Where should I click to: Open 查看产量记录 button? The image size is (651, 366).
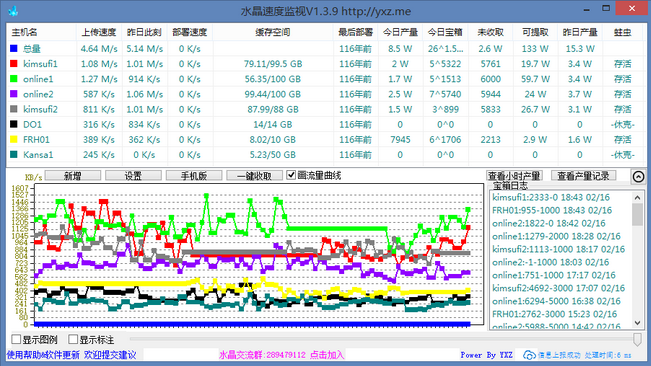583,176
